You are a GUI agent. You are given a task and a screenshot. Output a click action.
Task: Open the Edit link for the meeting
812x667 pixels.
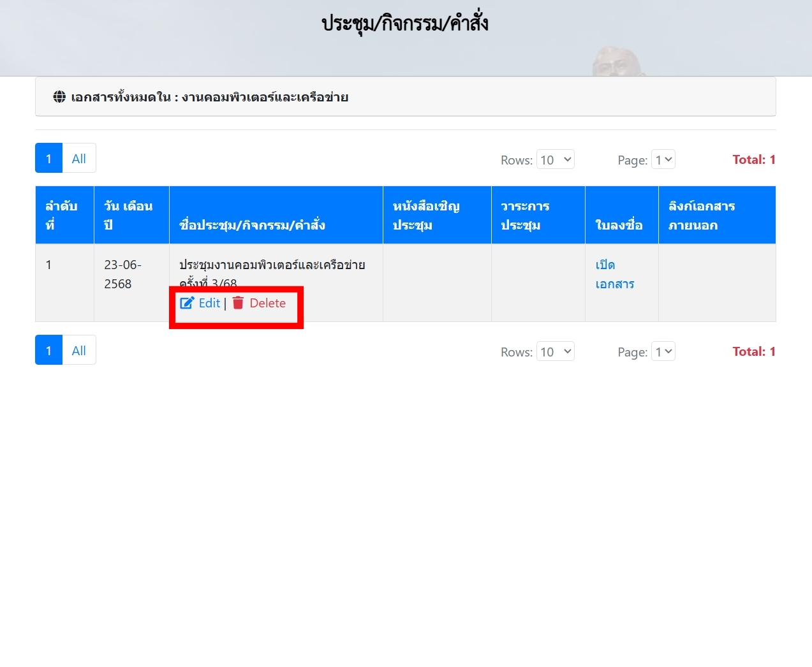(209, 303)
